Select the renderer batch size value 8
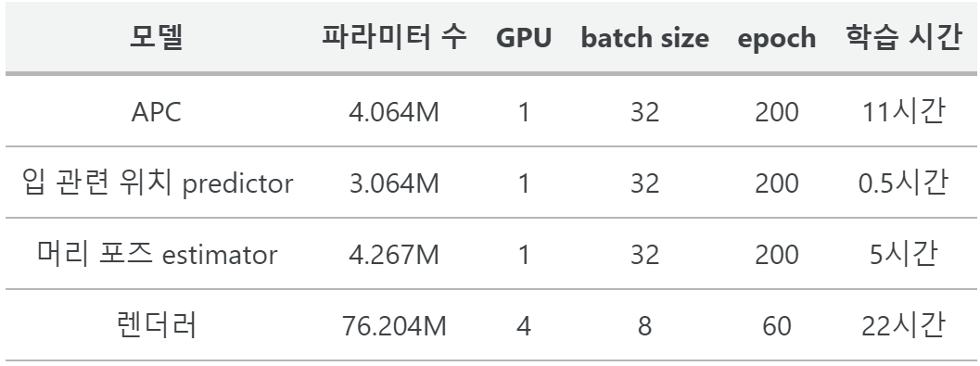 point(645,326)
